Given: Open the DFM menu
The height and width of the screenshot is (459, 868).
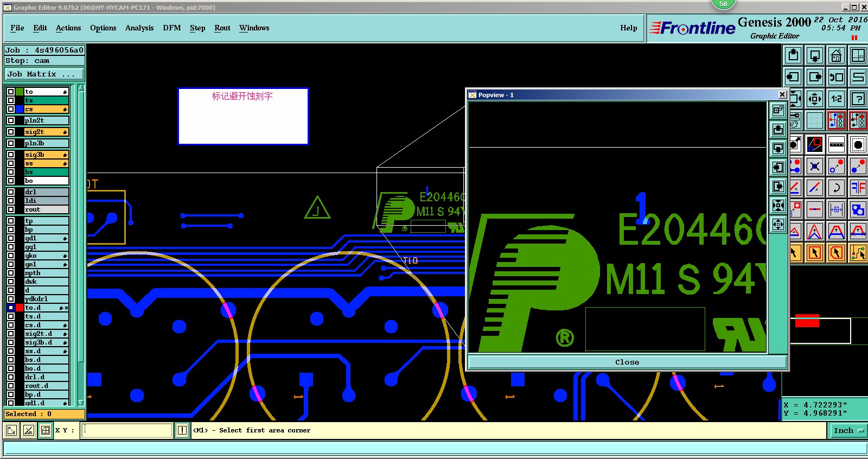Looking at the screenshot, I should tap(172, 28).
